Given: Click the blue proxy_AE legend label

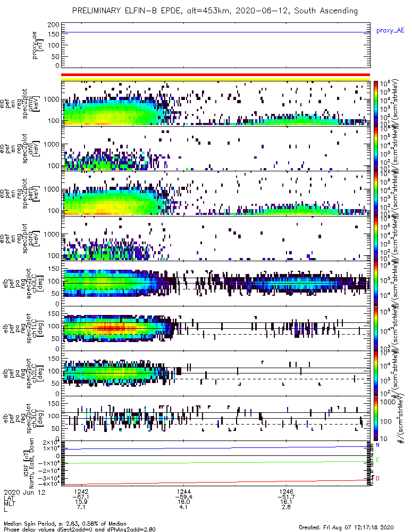Looking at the screenshot, I should (390, 31).
